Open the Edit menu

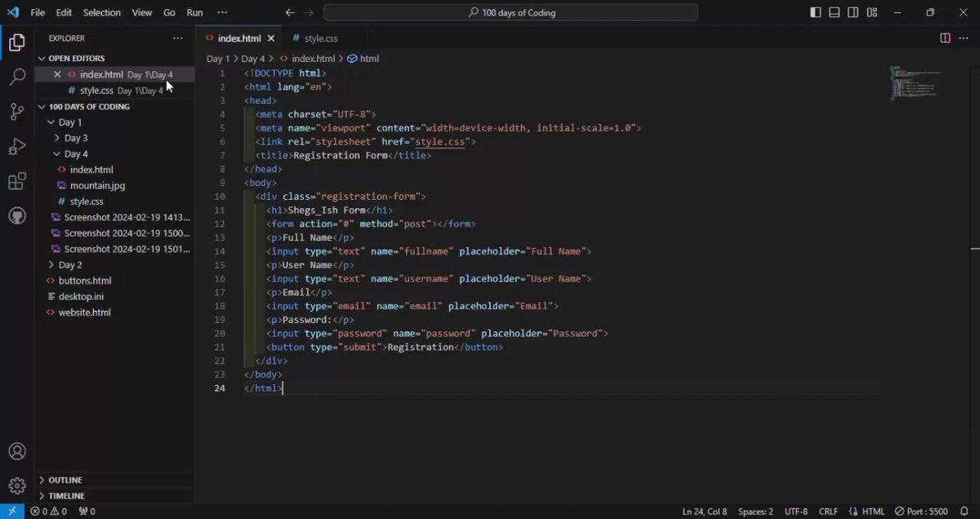(64, 12)
